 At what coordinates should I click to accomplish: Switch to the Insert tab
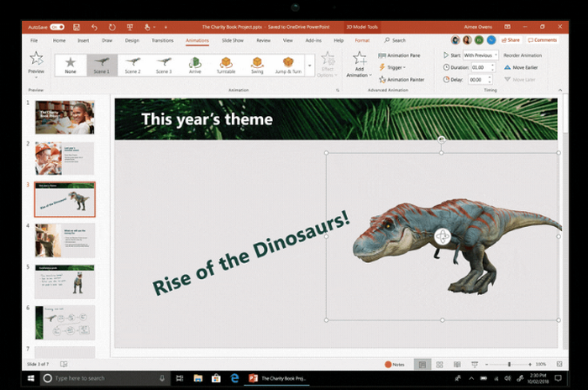click(83, 40)
